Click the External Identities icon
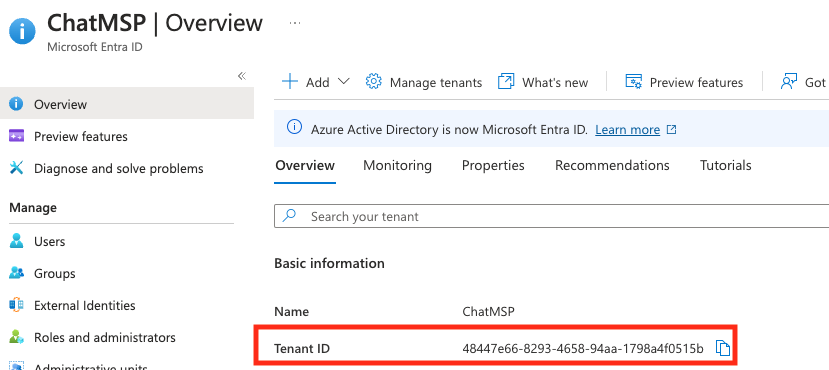Screen dimensions: 829x370 click(16, 305)
